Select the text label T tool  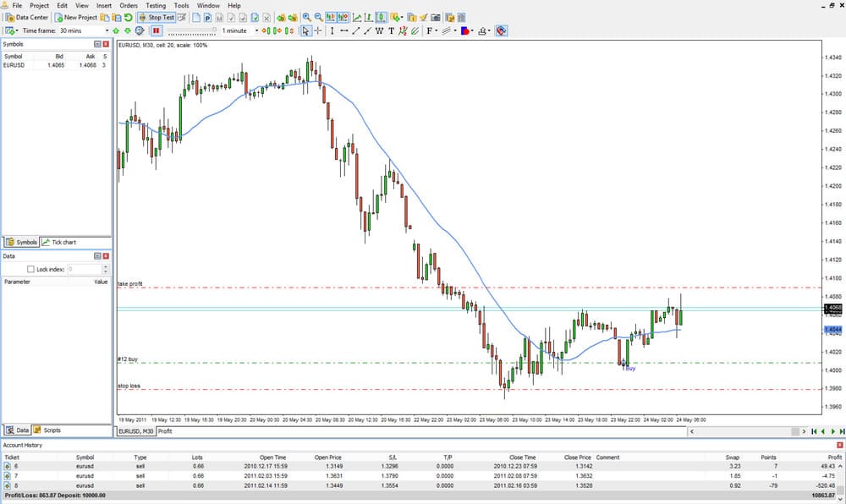coord(391,31)
